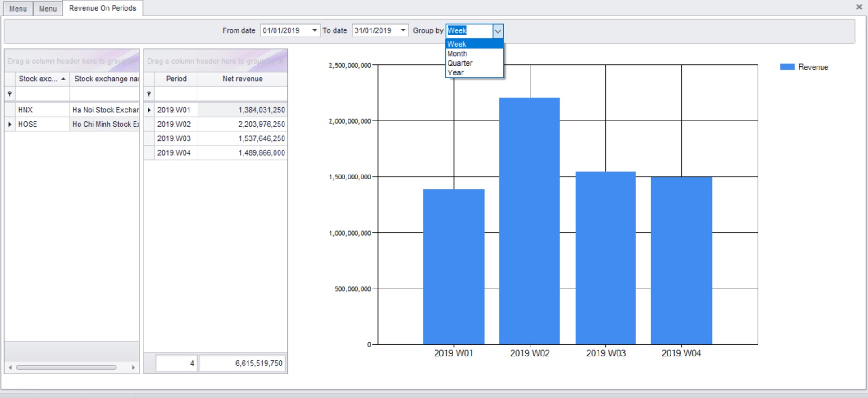This screenshot has width=868, height=398.
Task: Click the 2019.W02 chart bar
Action: pos(529,221)
